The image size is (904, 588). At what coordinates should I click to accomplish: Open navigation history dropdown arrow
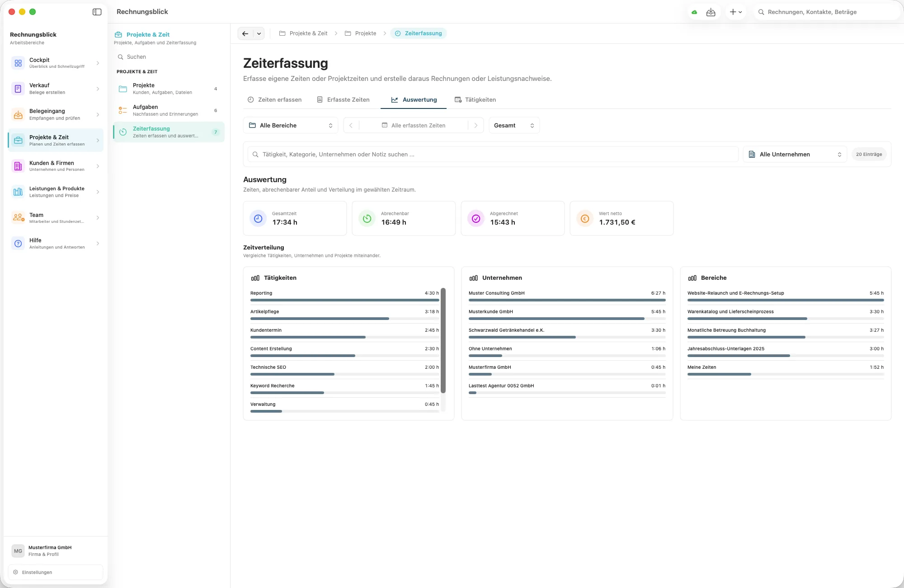259,33
